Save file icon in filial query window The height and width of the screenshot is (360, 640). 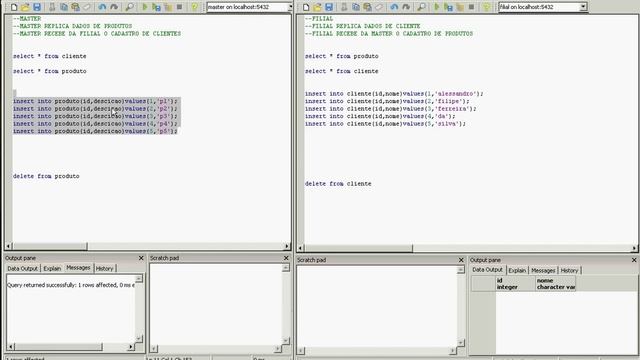[329, 7]
